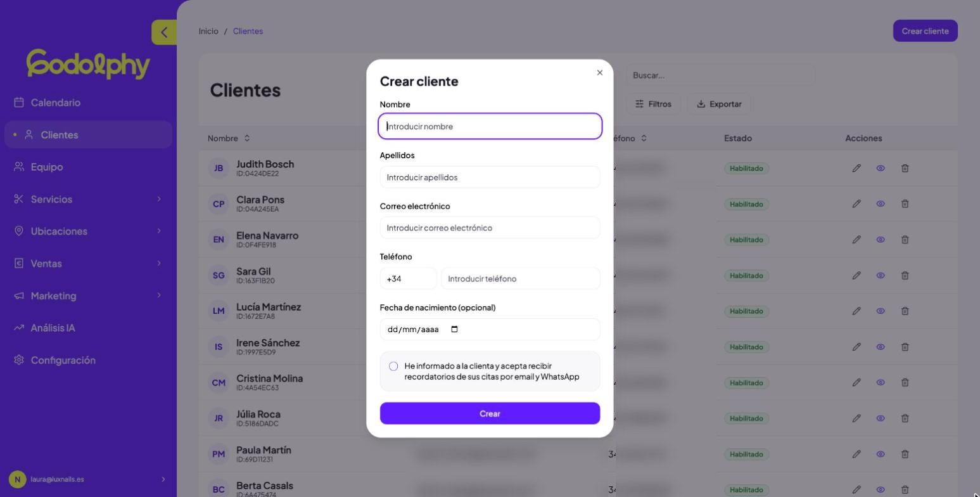
Task: Click the Inicio breadcrumb link
Action: (x=208, y=31)
